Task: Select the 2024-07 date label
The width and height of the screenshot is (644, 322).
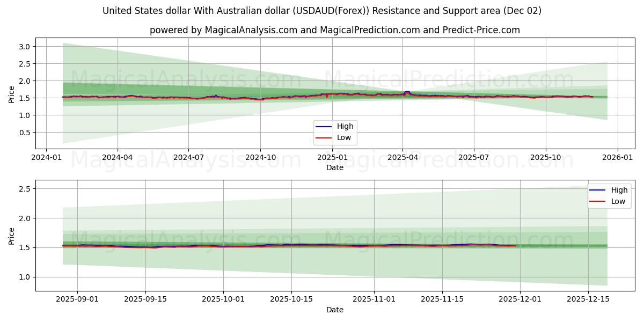Action: [188, 156]
